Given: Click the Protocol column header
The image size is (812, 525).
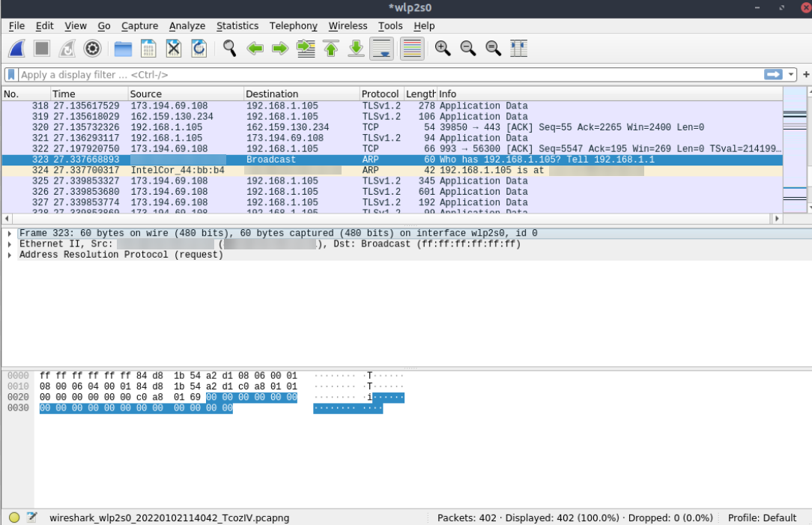Looking at the screenshot, I should coord(380,94).
